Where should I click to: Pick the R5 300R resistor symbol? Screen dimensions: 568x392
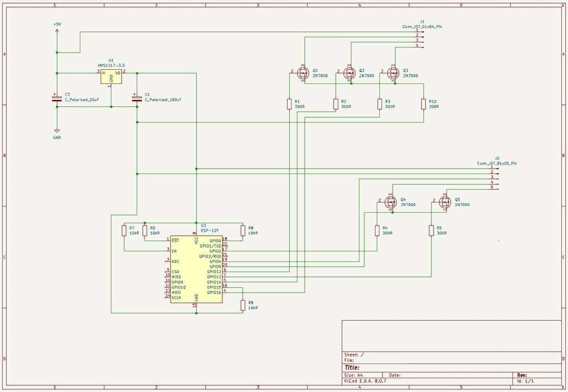click(431, 230)
